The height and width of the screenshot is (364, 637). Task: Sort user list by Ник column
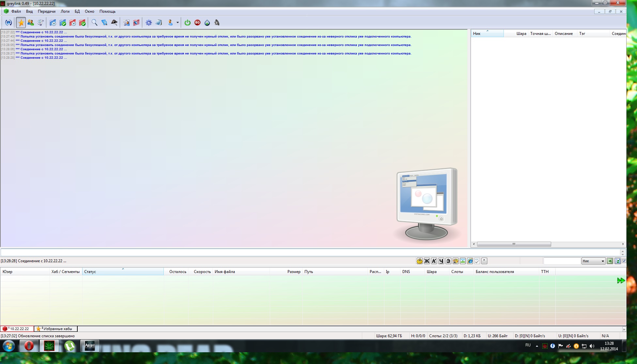(487, 34)
